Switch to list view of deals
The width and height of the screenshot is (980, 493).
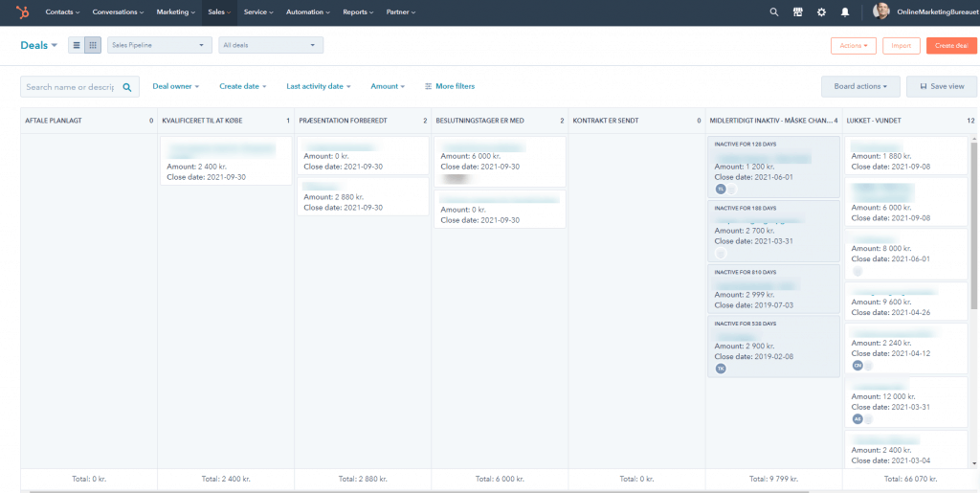(77, 45)
